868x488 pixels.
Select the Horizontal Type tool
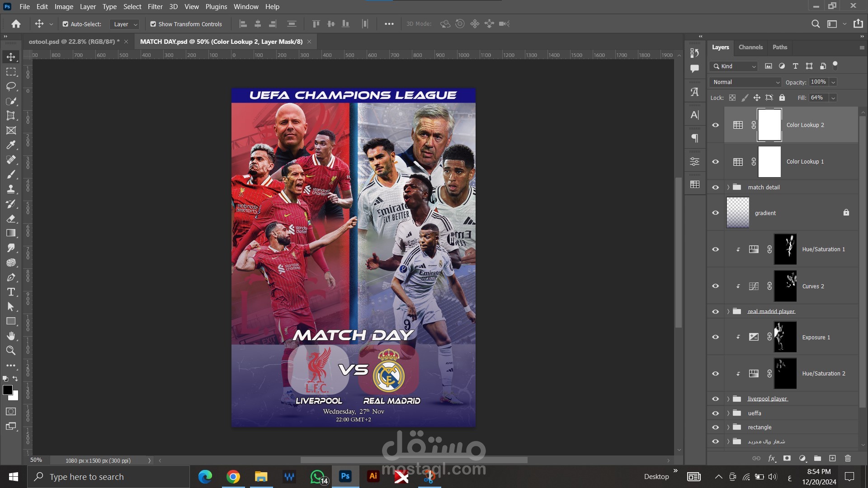coord(11,292)
